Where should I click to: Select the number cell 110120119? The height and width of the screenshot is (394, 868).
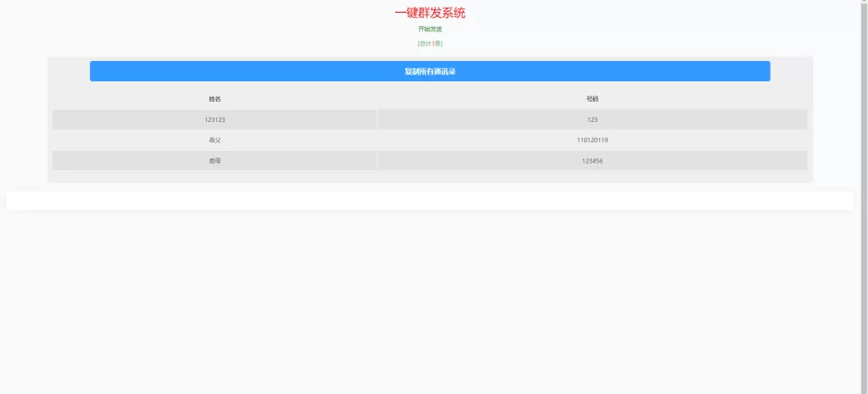593,140
